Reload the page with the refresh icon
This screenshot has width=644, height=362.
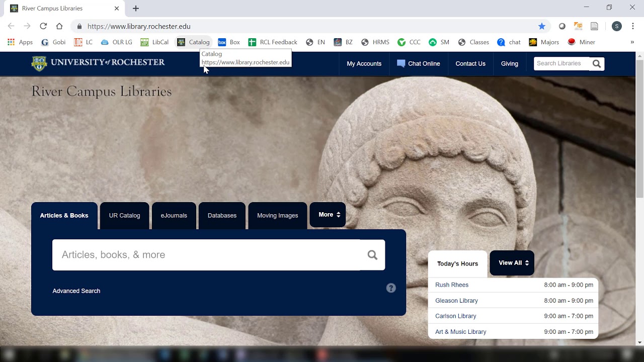43,26
